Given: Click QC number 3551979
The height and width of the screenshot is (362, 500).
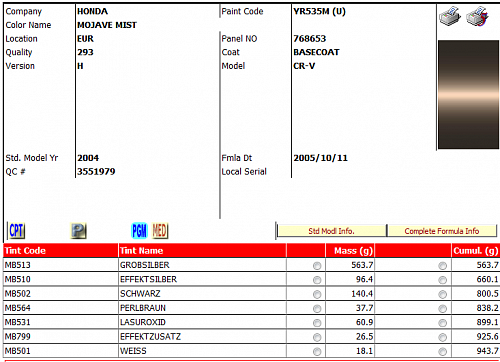Looking at the screenshot, I should 96,172.
